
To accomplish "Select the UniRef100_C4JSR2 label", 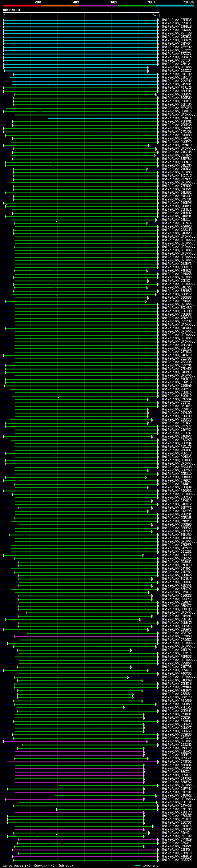I will click(177, 779).
